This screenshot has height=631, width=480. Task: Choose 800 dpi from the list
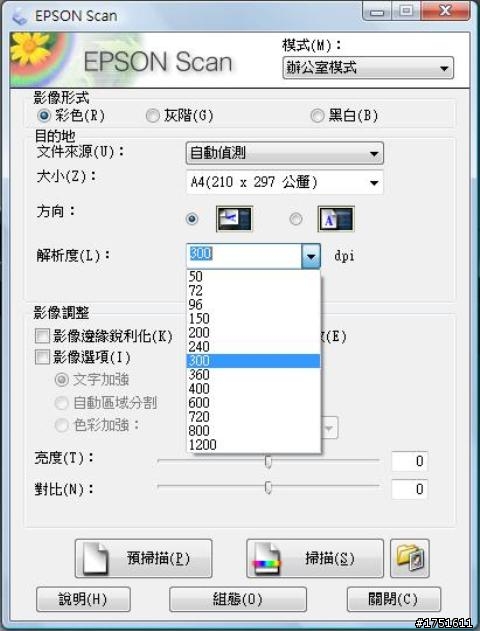pyautogui.click(x=253, y=431)
